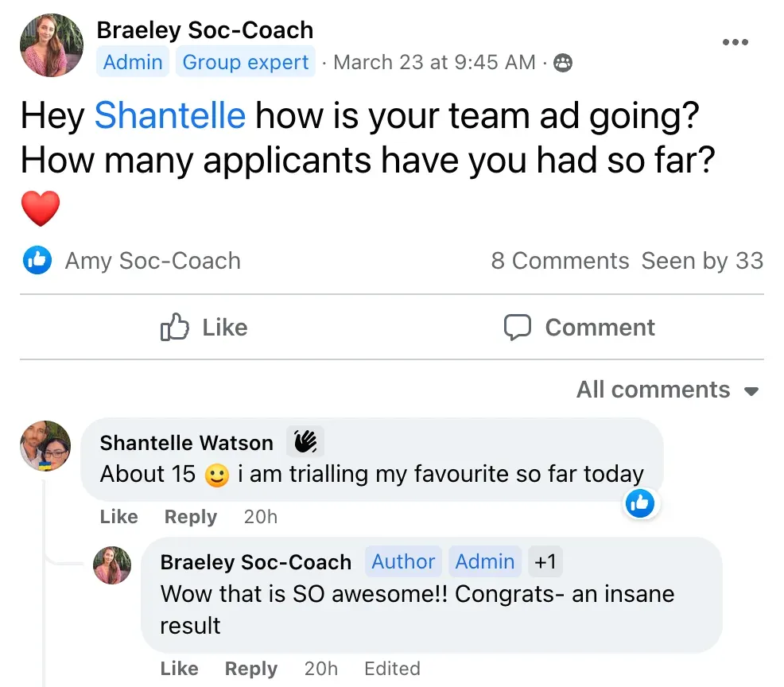Expand the +1 badges on Braeley's reply
The width and height of the screenshot is (784, 687).
(545, 561)
